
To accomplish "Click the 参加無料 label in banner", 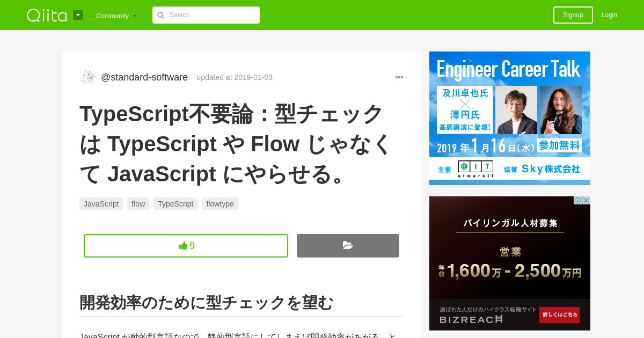I will (x=559, y=145).
